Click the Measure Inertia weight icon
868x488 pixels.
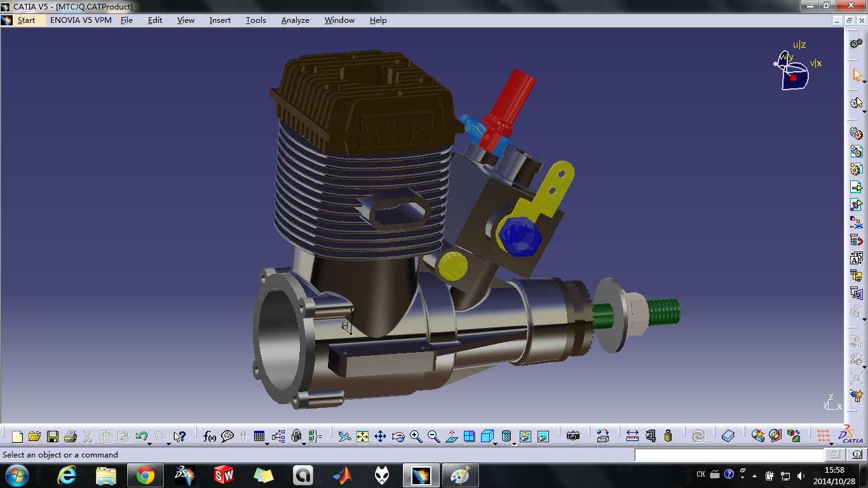[668, 436]
